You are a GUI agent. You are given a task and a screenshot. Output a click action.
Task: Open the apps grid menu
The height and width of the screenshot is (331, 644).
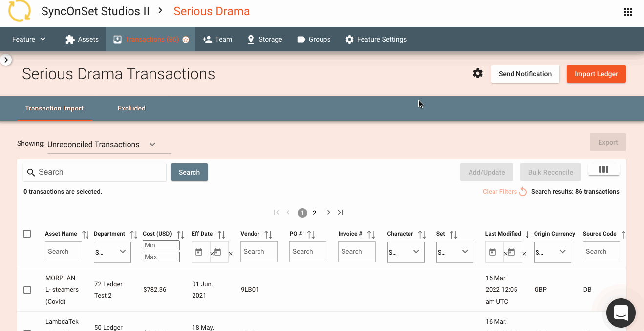(x=628, y=12)
